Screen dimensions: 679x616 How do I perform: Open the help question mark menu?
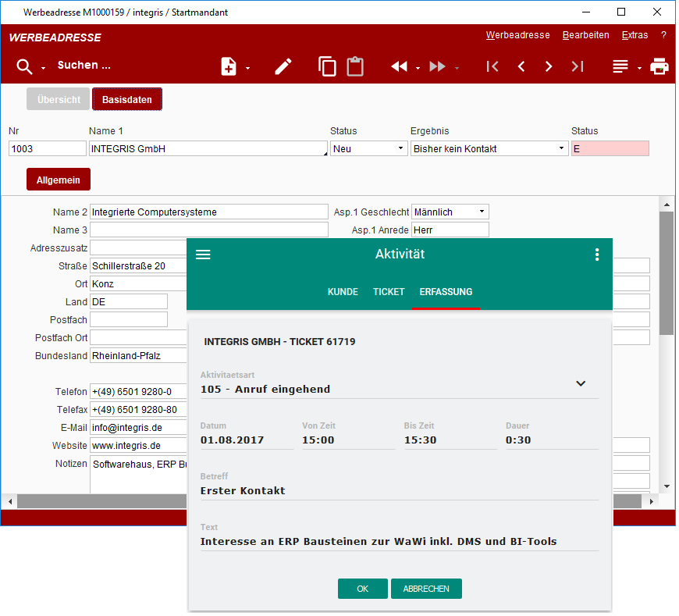click(x=664, y=35)
